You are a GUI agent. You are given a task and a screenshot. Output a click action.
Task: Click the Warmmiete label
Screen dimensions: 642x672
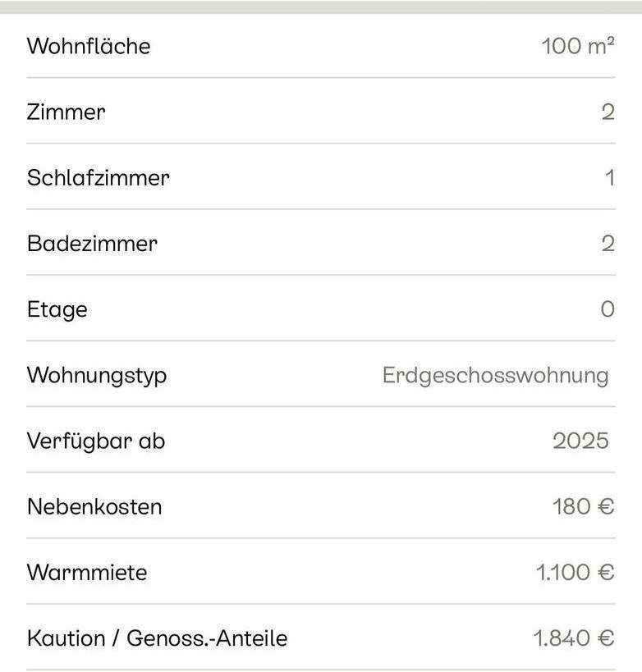pos(87,572)
